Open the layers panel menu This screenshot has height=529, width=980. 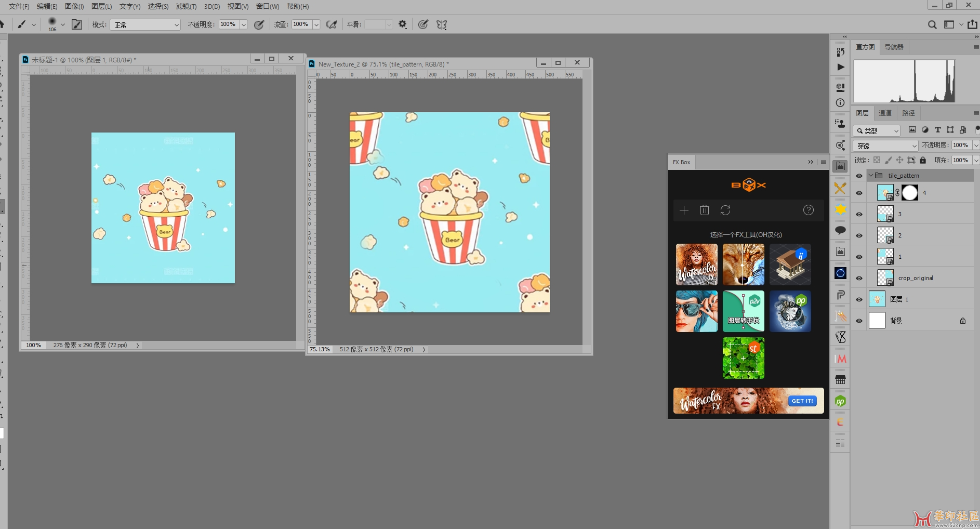pyautogui.click(x=976, y=113)
